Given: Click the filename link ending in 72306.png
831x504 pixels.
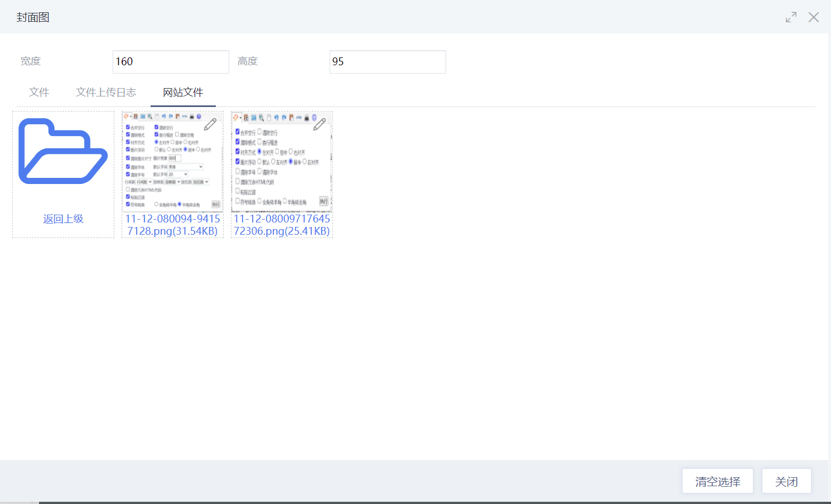Looking at the screenshot, I should [282, 225].
